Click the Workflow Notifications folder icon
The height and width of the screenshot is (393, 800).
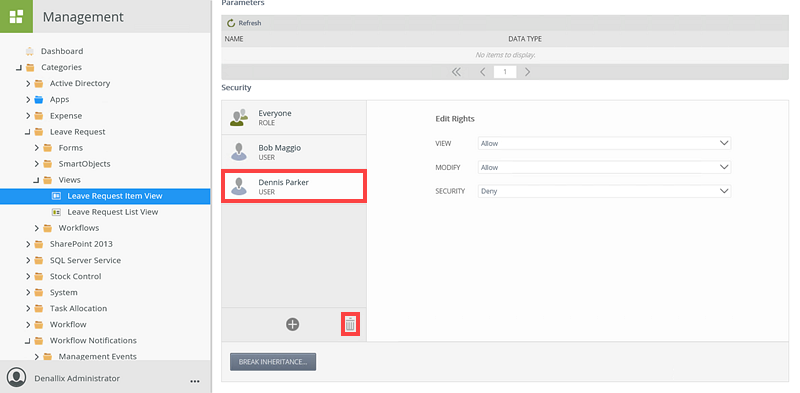pos(39,340)
